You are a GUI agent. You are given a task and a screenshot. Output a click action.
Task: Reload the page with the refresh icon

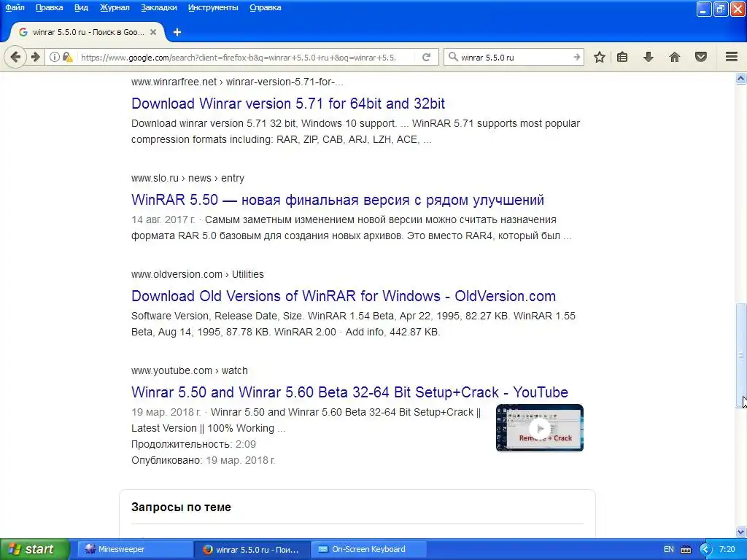[x=426, y=57]
